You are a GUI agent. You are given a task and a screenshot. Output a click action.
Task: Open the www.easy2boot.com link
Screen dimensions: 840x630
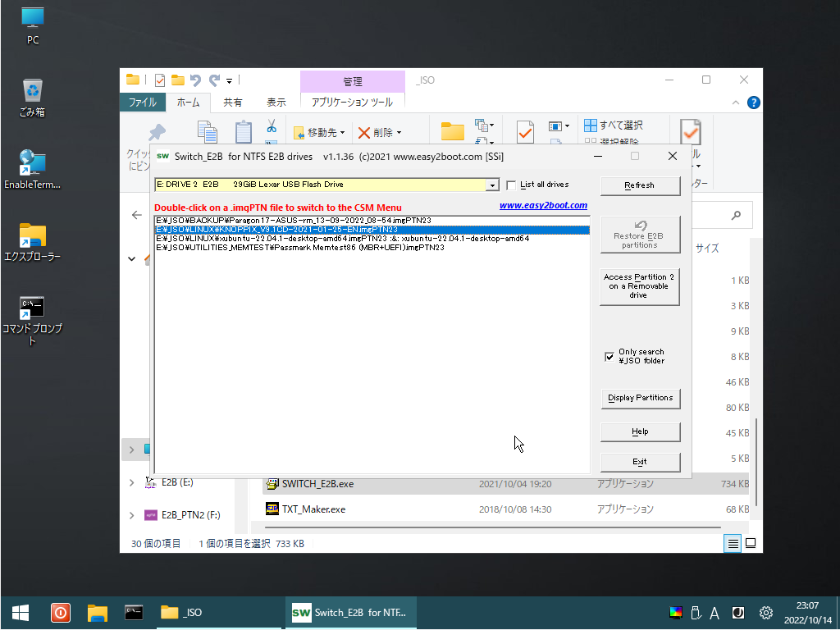(543, 205)
